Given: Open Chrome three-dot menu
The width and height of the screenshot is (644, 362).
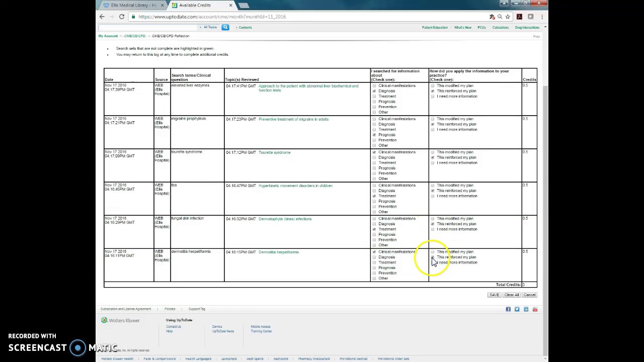Looking at the screenshot, I should tap(542, 17).
